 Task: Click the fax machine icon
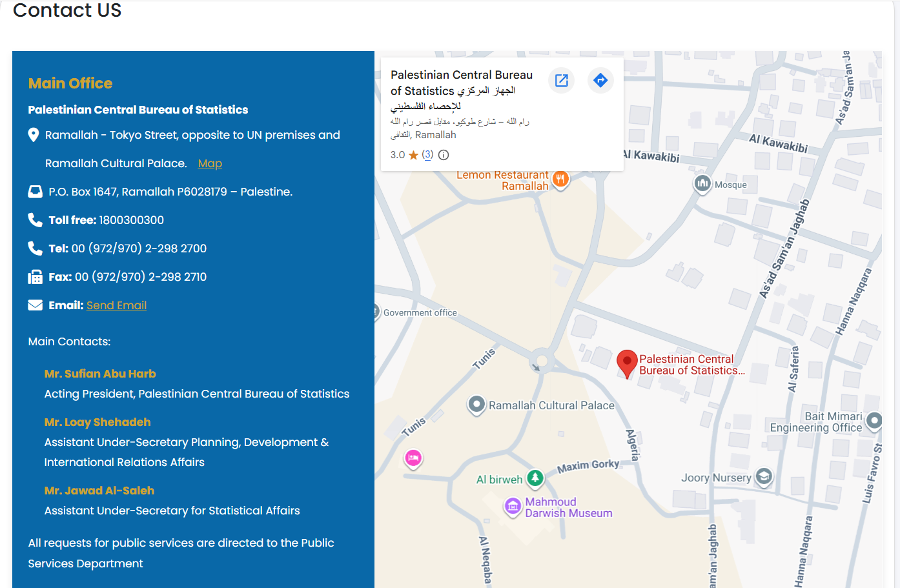point(35,277)
